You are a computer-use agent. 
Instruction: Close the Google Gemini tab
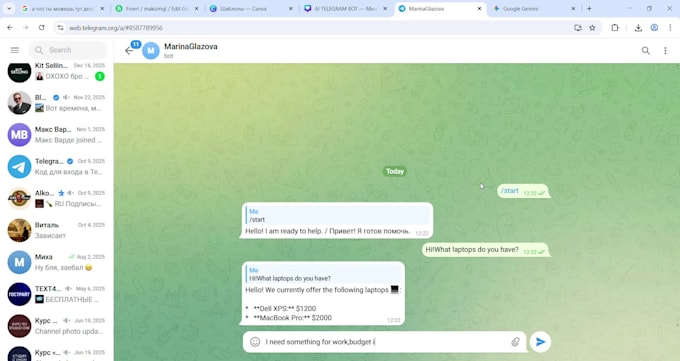pos(573,9)
